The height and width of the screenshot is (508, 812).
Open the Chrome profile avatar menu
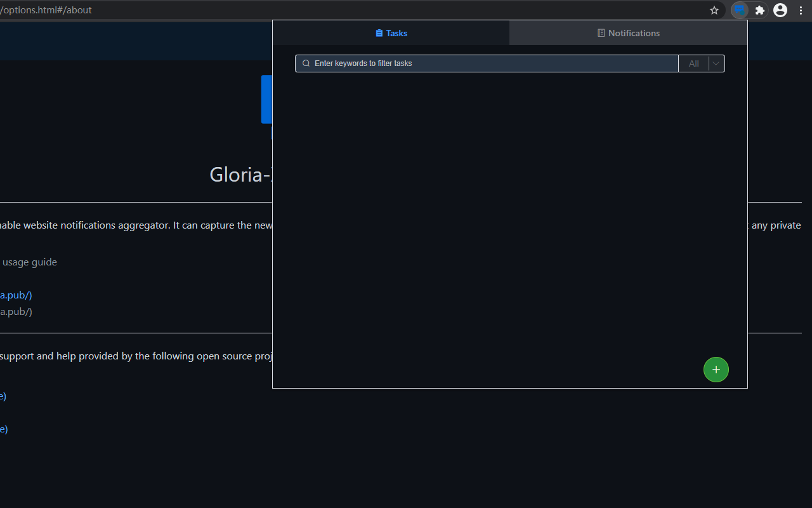(x=780, y=10)
